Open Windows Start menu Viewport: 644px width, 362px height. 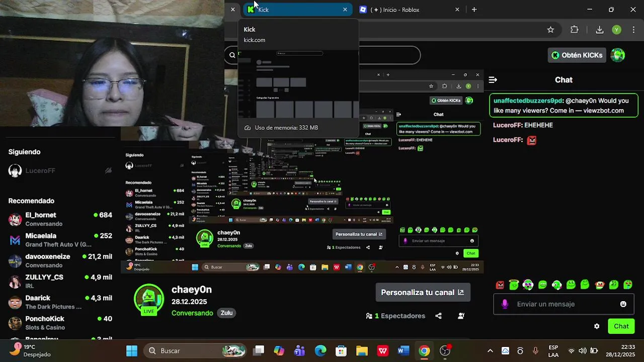point(132,351)
